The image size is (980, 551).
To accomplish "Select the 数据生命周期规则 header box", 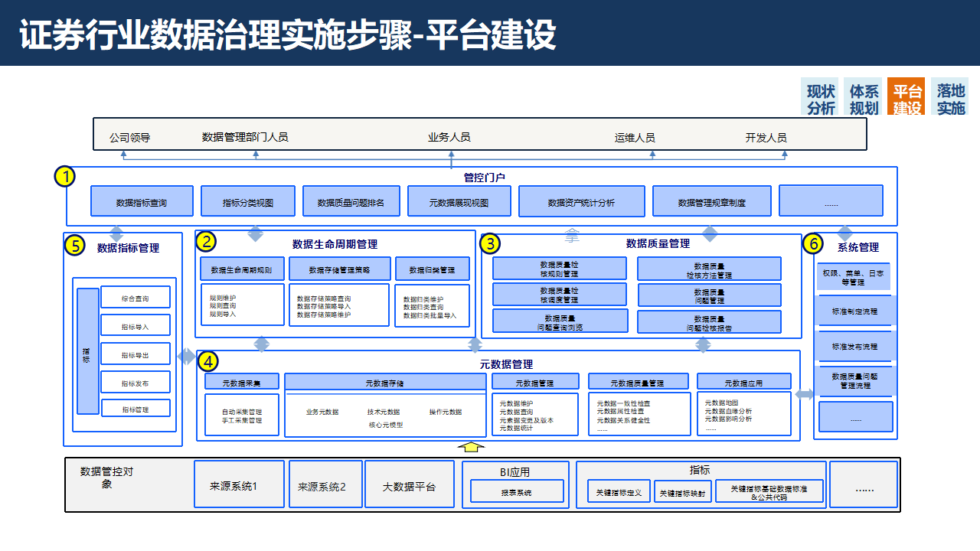I will point(242,269).
